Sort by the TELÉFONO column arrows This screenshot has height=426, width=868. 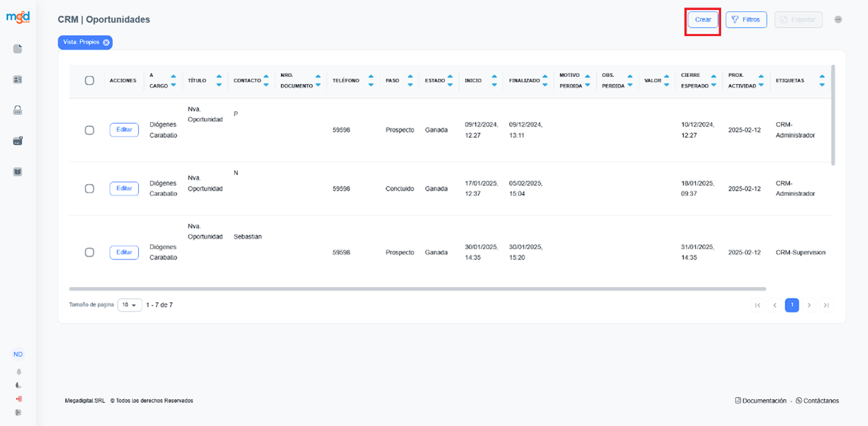[371, 81]
